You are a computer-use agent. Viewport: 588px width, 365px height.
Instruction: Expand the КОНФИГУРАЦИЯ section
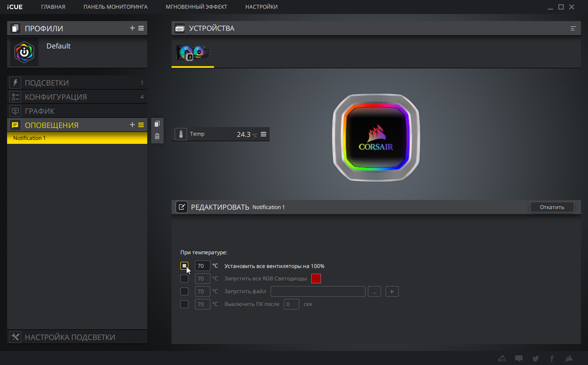pyautogui.click(x=77, y=97)
